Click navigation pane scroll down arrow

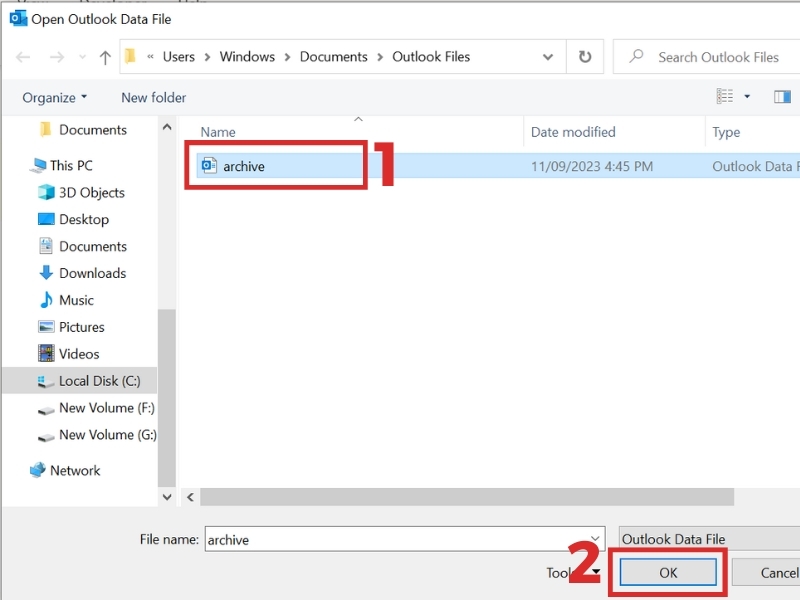coord(167,497)
